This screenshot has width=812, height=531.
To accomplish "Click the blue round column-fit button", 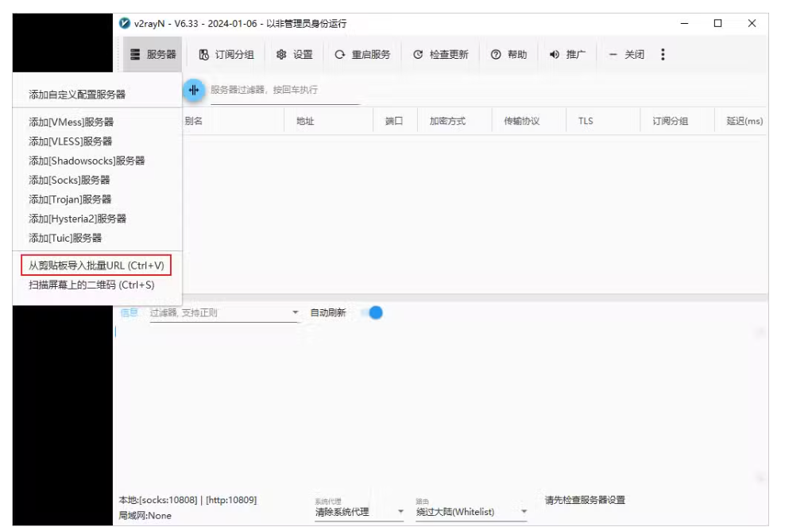I will (193, 90).
